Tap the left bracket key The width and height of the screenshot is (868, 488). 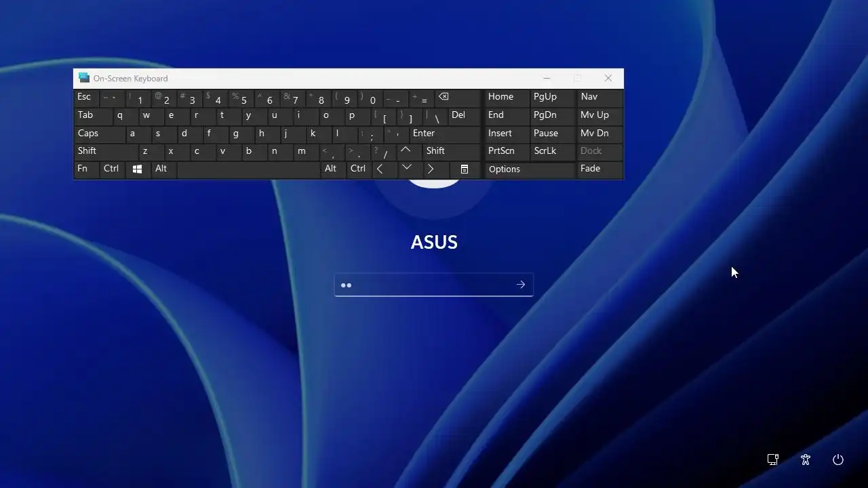[383, 115]
